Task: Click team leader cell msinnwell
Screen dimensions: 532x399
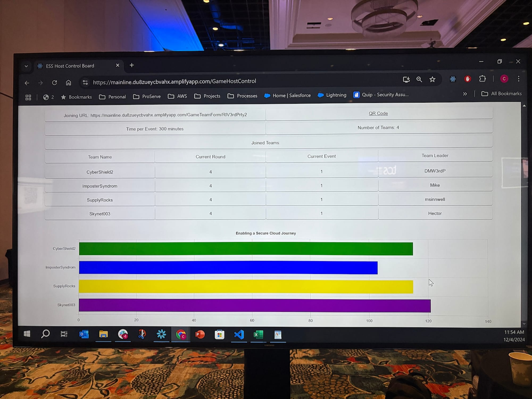Action: click(435, 199)
